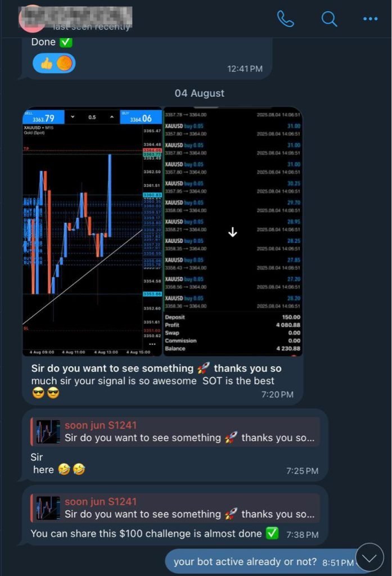This screenshot has width=392, height=576.
Task: Jump to latest message with down-chevron button
Action: [370, 557]
